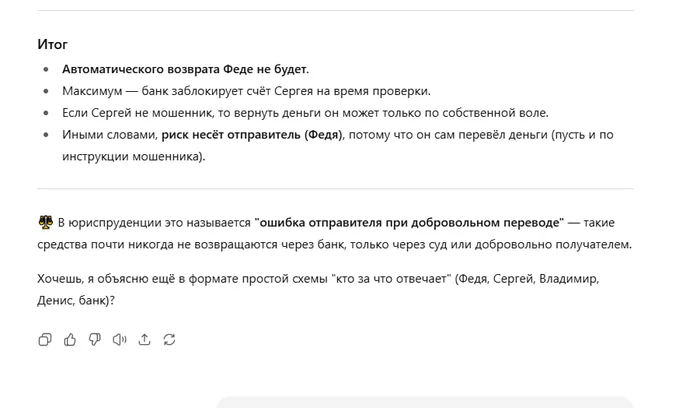Viewport: 700px width, 408px height.
Task: Regenerate the response with the circular arrows
Action: tap(170, 340)
